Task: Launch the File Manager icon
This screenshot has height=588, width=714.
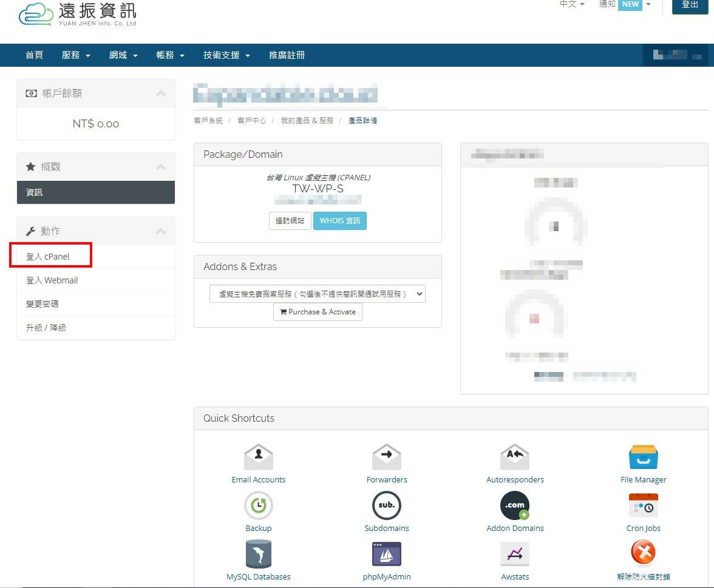Action: tap(643, 456)
